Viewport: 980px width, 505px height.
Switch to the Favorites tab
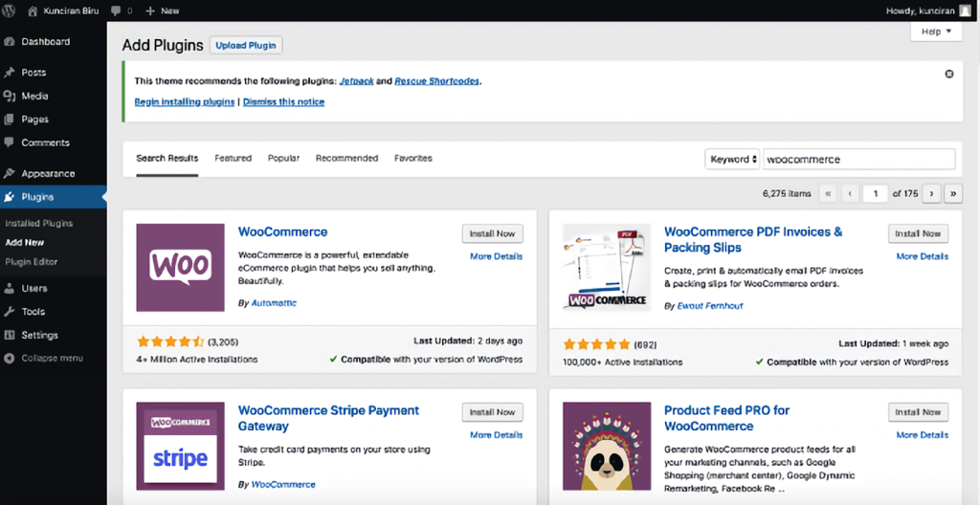click(413, 159)
